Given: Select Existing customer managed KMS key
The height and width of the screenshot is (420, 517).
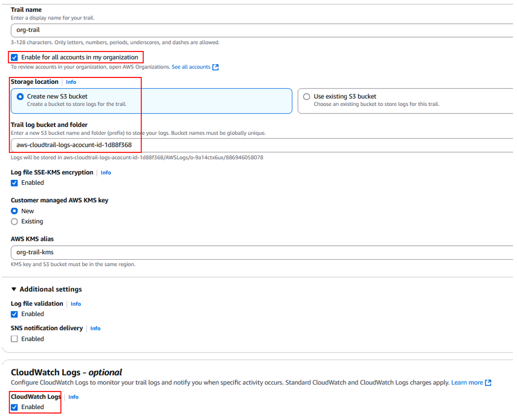Looking at the screenshot, I should pyautogui.click(x=14, y=221).
